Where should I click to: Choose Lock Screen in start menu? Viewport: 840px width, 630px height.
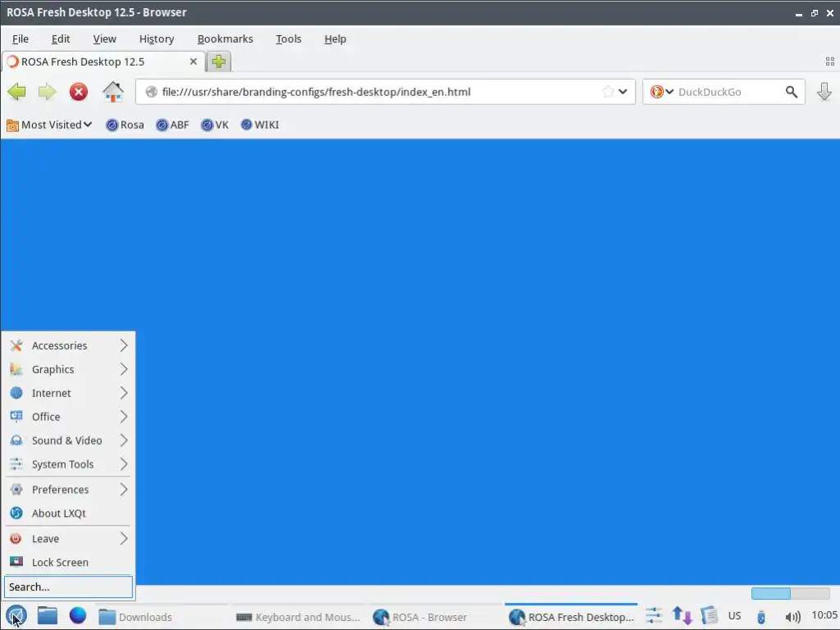pyautogui.click(x=69, y=563)
